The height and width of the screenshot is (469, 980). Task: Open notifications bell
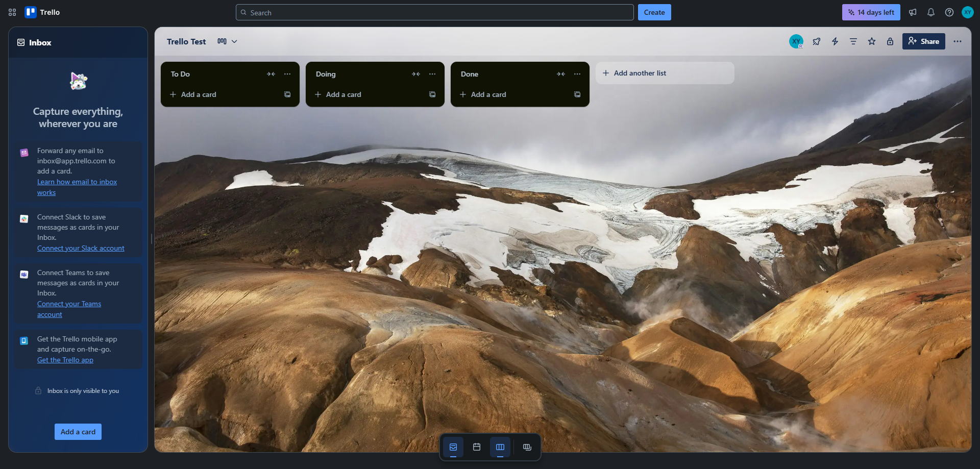tap(931, 12)
